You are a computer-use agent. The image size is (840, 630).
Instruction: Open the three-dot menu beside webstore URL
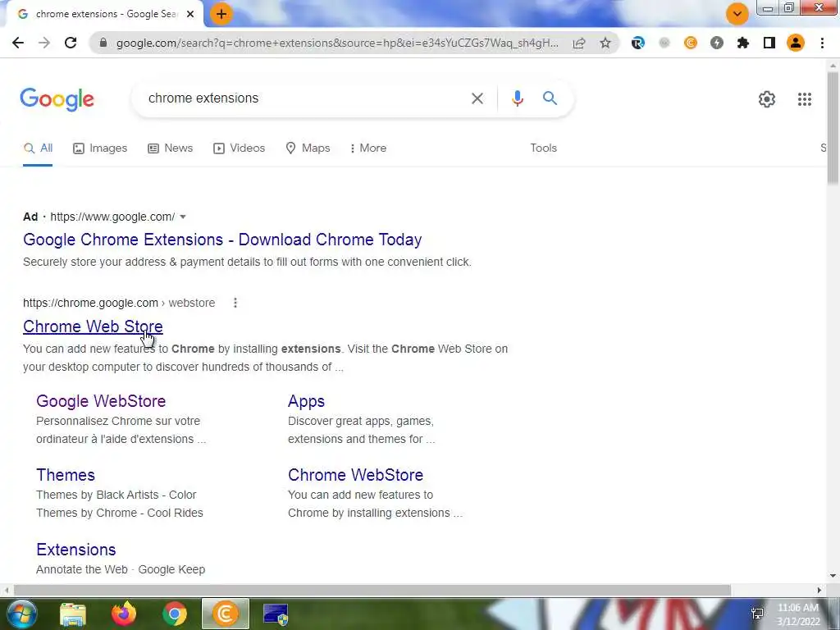[x=235, y=304]
